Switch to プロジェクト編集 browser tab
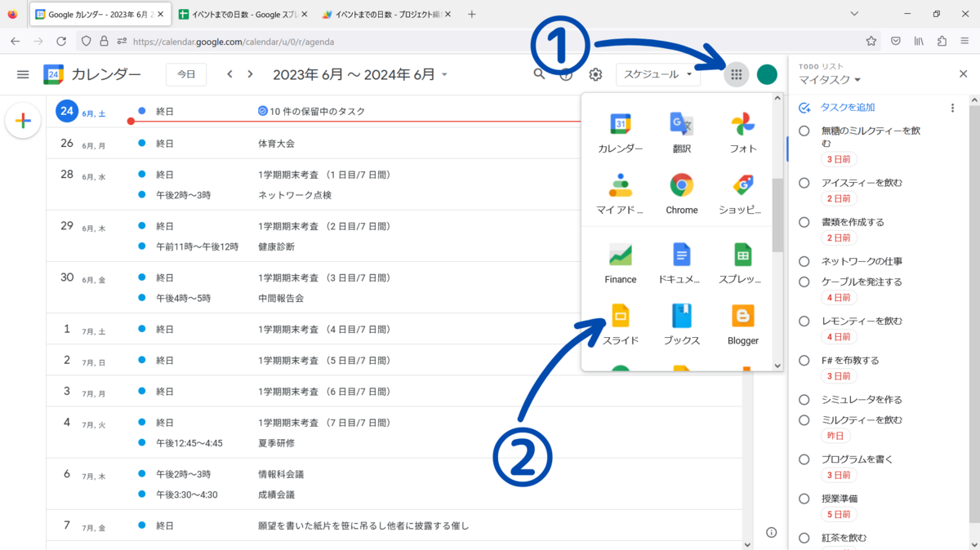The width and height of the screenshot is (980, 550). 385,14
